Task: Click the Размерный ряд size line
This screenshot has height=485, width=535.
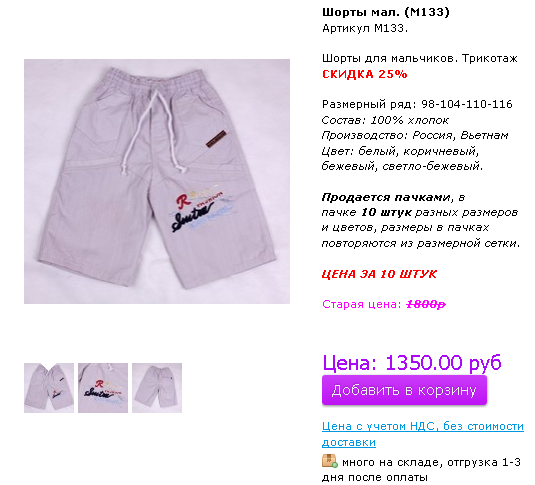Action: tap(417, 104)
